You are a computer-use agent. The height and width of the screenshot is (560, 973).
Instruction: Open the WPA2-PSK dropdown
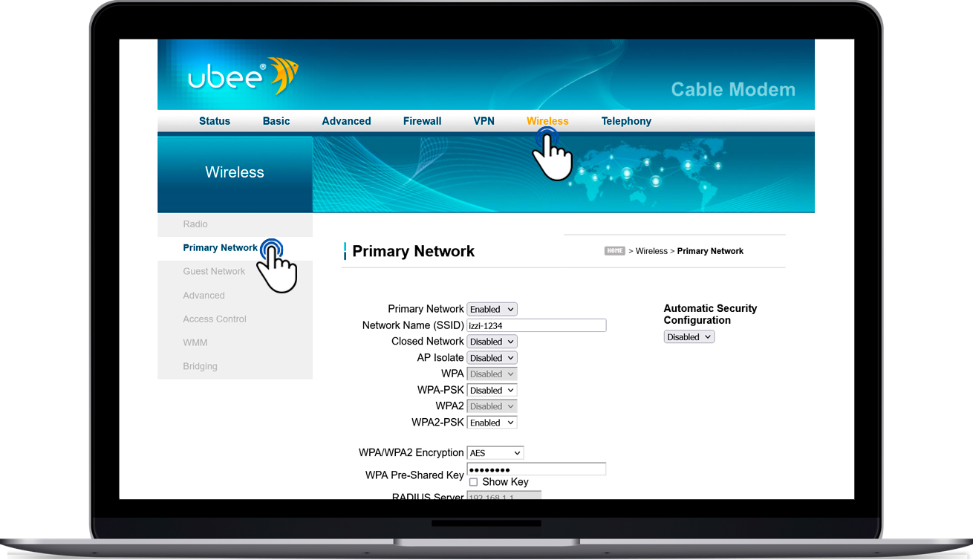492,423
